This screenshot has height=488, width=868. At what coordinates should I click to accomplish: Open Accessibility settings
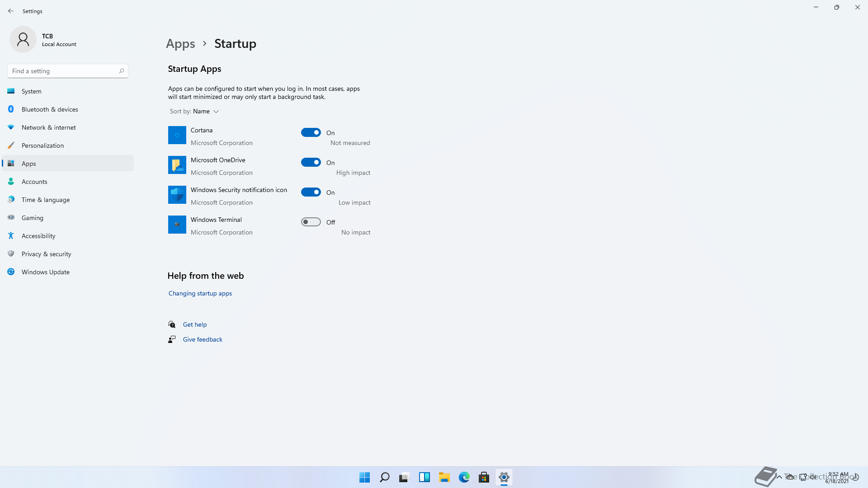tap(68, 236)
